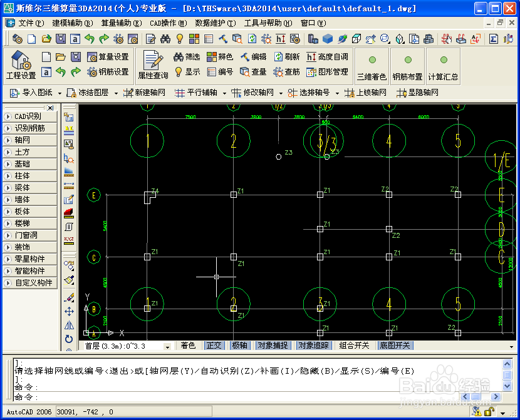Close the left component panel
Image resolution: width=520 pixels, height=420 pixels.
[x=50, y=108]
